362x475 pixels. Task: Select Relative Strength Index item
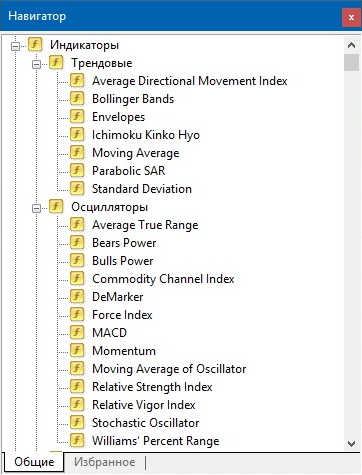(x=152, y=387)
